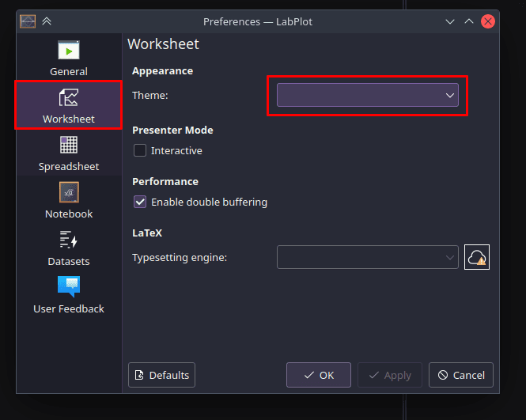Click the Enable double buffering label
Screen dimensions: 526x420
(210, 202)
